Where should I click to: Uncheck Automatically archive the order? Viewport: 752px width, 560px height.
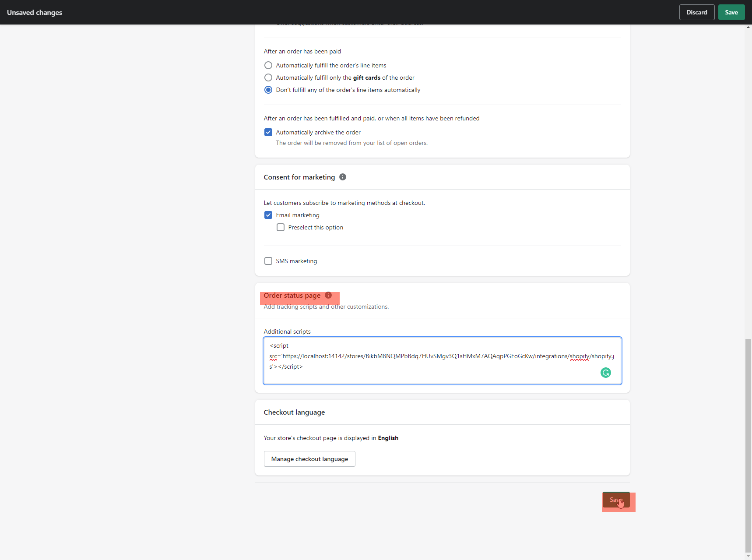tap(268, 132)
